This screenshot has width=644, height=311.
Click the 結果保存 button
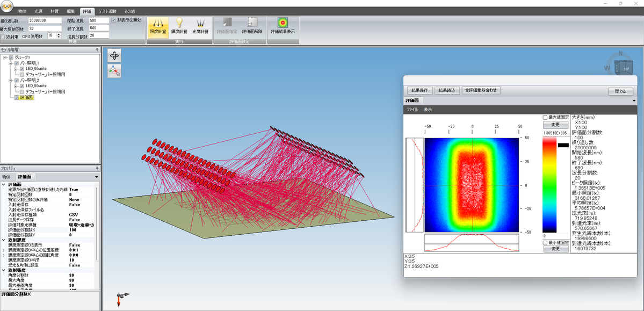418,91
